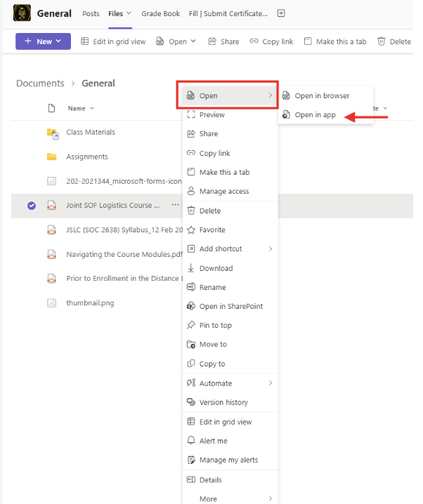Click Edit in grid view toolbar button

click(113, 41)
